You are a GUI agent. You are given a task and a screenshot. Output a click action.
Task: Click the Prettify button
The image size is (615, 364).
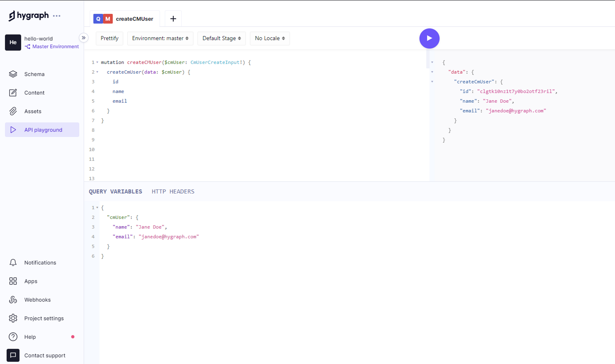pyautogui.click(x=109, y=38)
